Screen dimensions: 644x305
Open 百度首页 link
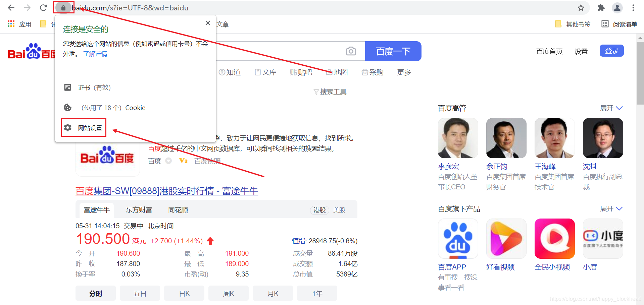click(x=549, y=51)
